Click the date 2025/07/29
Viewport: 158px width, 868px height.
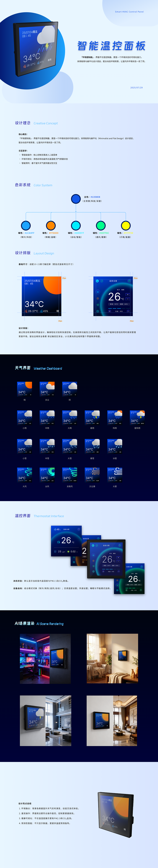tap(137, 88)
